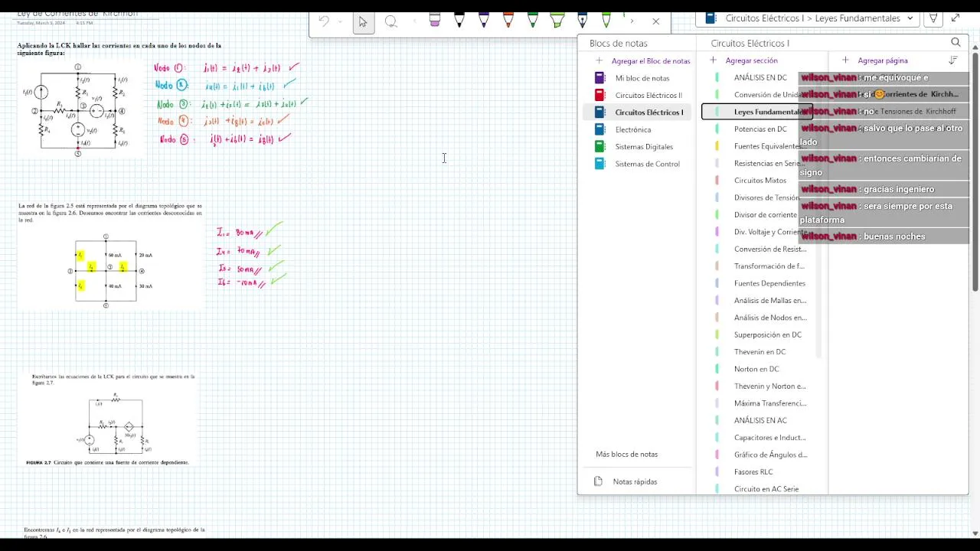Select Circuitos Eléctricos I notebook

[638, 112]
